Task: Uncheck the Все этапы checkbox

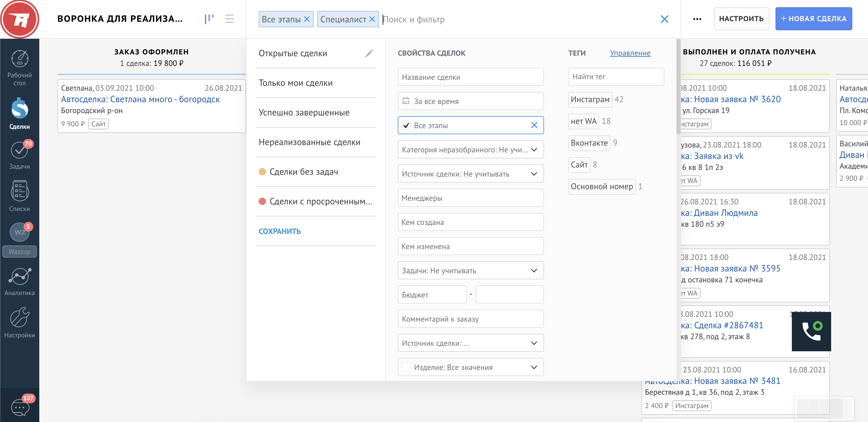Action: point(406,125)
